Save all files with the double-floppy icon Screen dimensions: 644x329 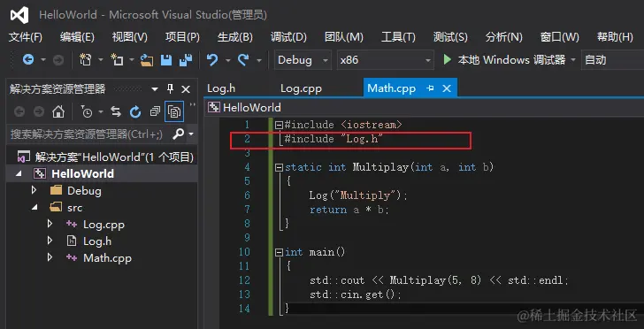pos(186,60)
